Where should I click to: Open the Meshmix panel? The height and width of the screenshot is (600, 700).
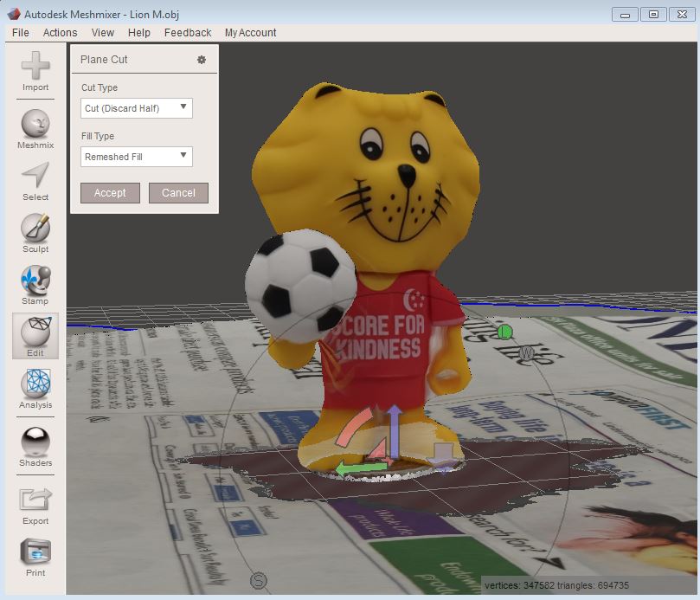35,130
